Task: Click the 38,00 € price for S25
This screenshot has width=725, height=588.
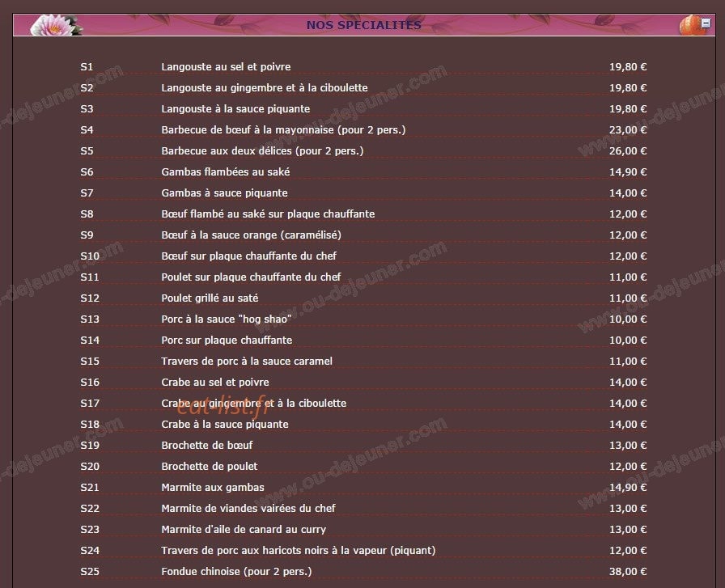Action: [x=627, y=571]
